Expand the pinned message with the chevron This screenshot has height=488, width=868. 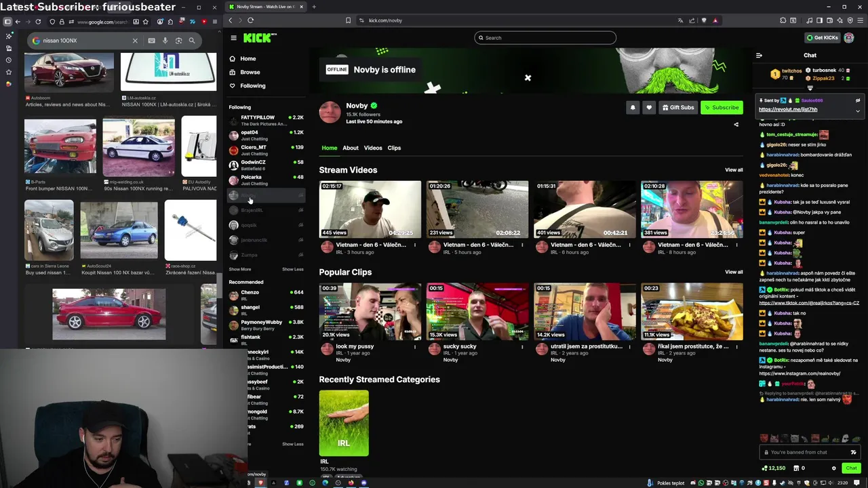pyautogui.click(x=857, y=110)
